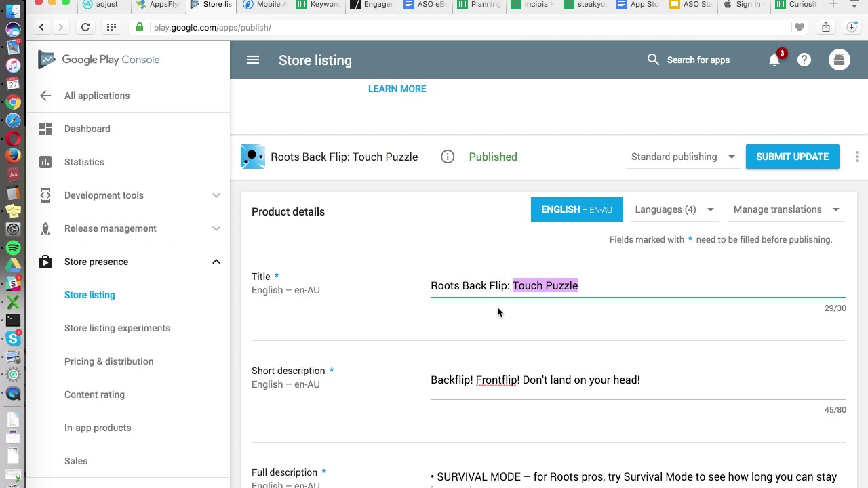This screenshot has height=488, width=868.
Task: Open Languages (4) dropdown
Action: [674, 209]
